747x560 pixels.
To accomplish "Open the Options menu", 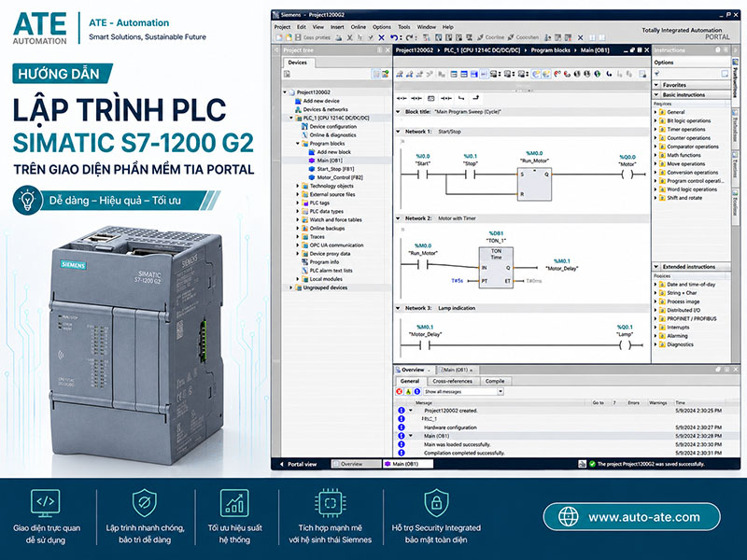I will pos(381,27).
